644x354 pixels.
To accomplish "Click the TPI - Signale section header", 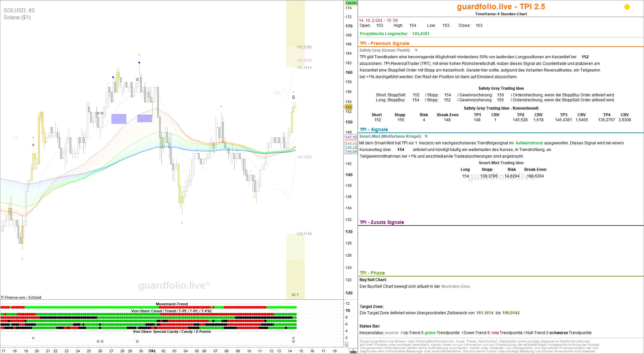I will [373, 129].
